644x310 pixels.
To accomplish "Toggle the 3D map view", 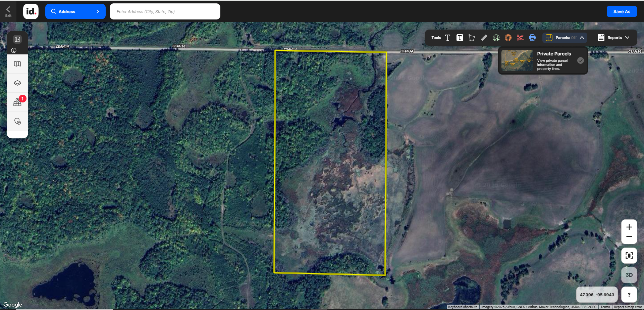I will coord(629,275).
